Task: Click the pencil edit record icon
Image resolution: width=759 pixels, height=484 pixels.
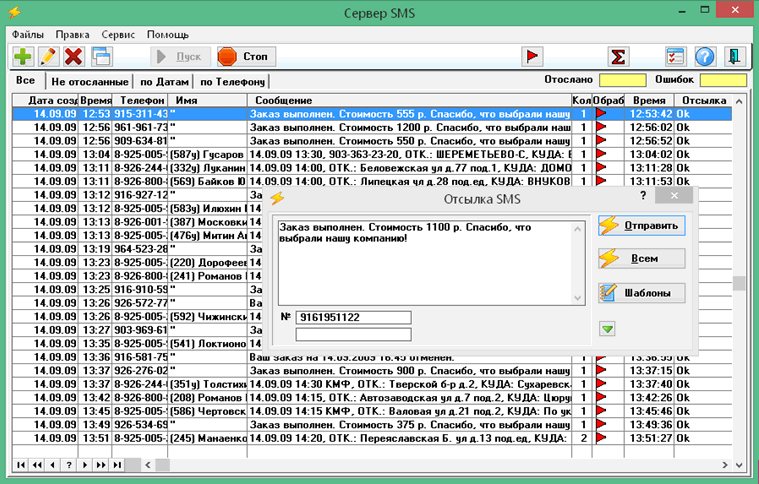Action: coord(48,57)
